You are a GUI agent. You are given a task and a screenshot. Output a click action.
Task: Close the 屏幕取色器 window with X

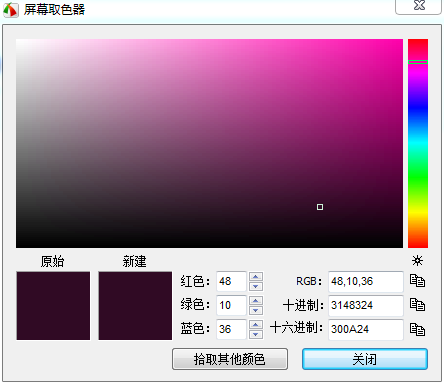click(419, 6)
